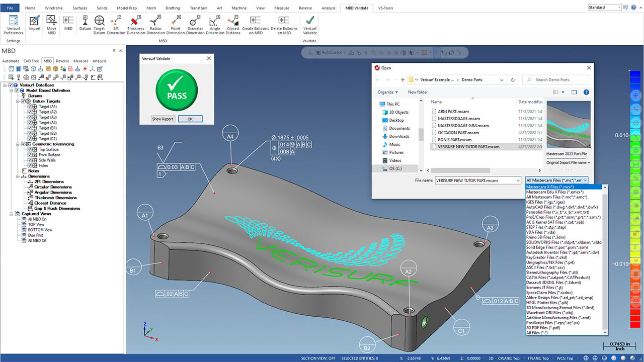Uncheck Top Surface checkbox
The width and height of the screenshot is (644, 362).
[29, 149]
